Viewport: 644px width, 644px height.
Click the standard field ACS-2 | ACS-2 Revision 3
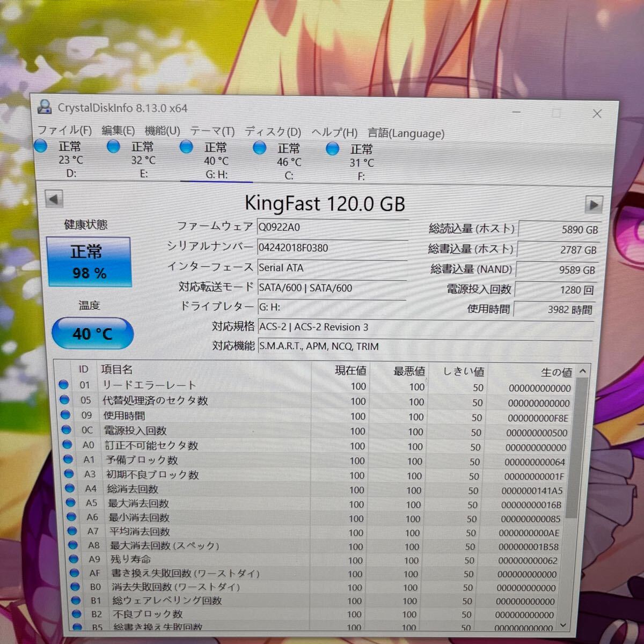coord(426,327)
